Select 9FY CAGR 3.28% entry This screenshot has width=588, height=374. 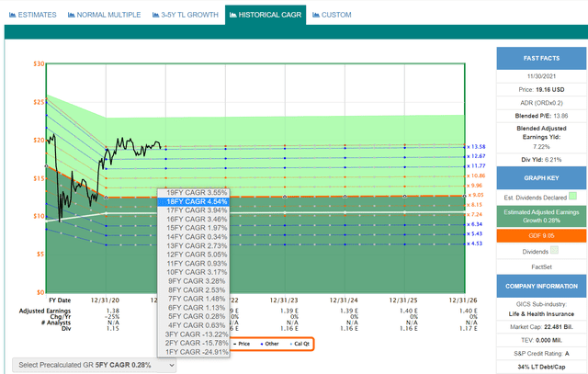(x=193, y=281)
